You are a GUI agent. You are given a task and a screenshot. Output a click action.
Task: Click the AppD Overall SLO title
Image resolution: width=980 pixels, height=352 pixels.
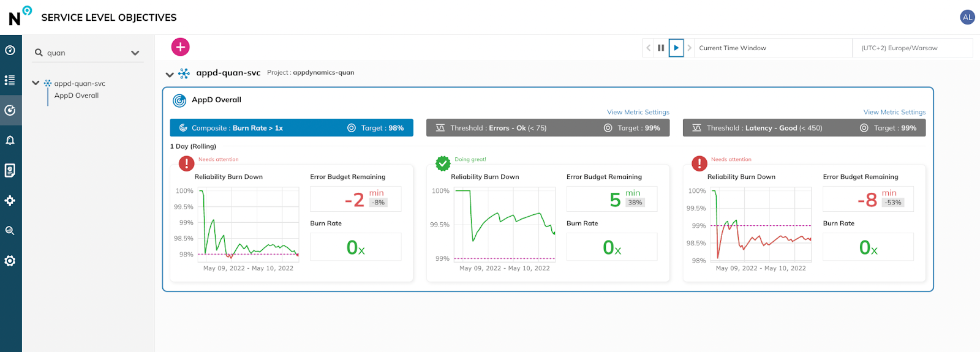(216, 100)
